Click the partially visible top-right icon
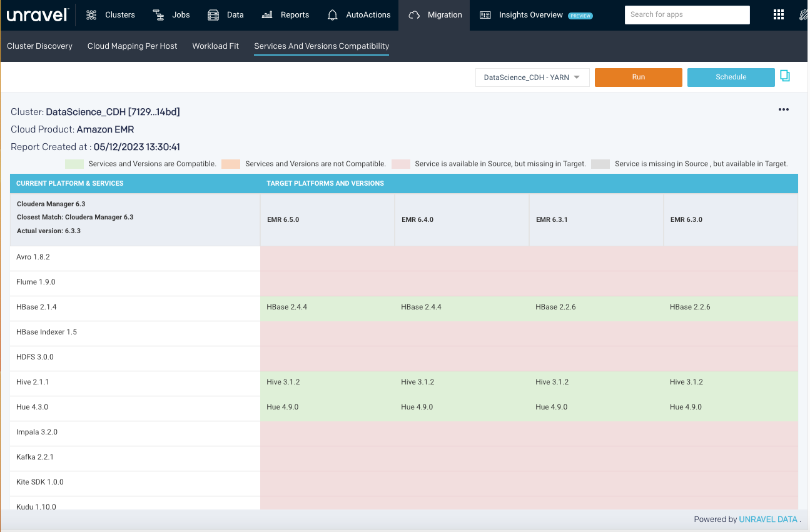This screenshot has width=810, height=532. (804, 15)
